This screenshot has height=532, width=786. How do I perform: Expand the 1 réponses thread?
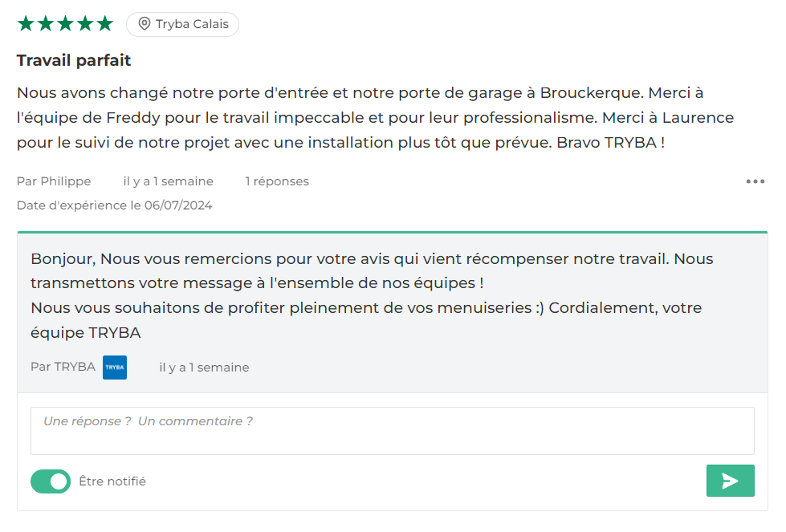tap(277, 181)
